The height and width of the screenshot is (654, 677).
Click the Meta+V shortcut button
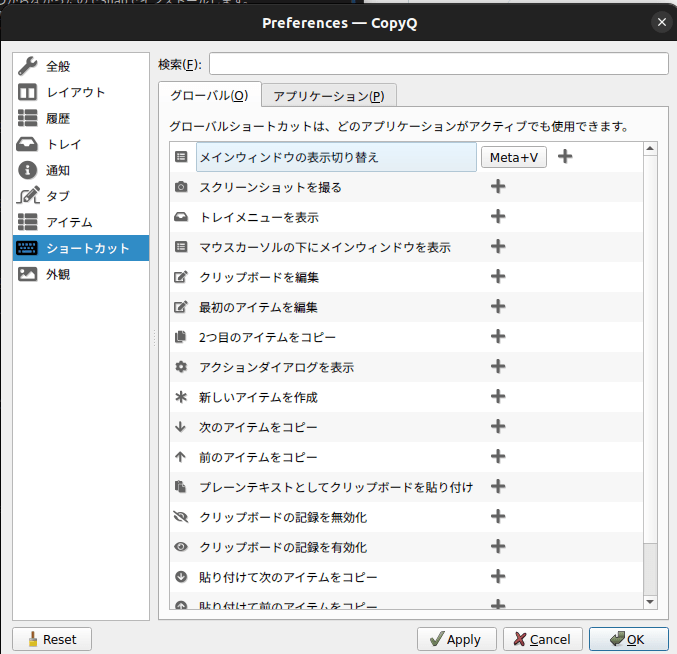[x=514, y=157]
